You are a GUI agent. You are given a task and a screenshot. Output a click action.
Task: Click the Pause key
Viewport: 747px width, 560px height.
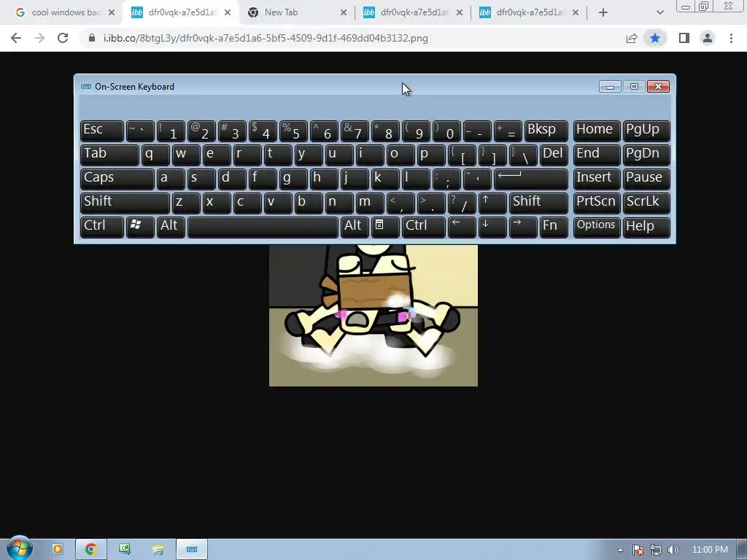click(x=646, y=179)
